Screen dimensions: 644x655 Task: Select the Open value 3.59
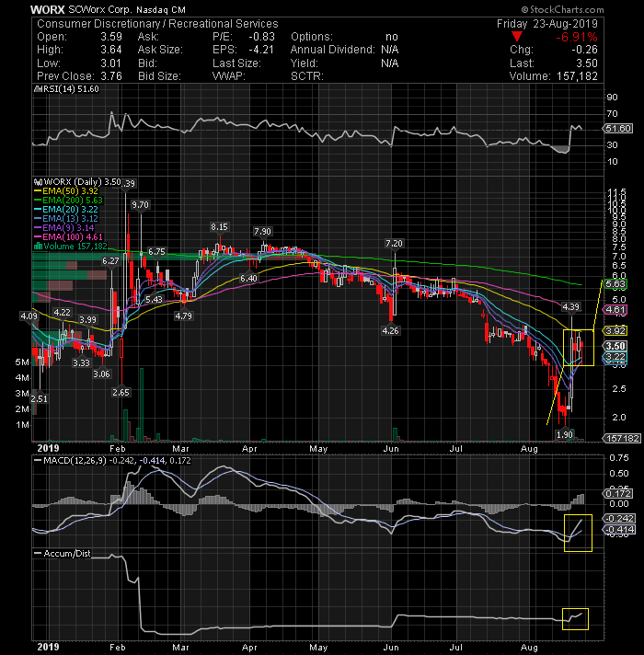111,37
